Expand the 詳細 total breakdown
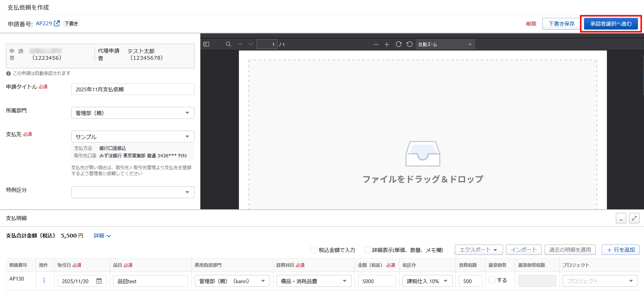 [102, 236]
